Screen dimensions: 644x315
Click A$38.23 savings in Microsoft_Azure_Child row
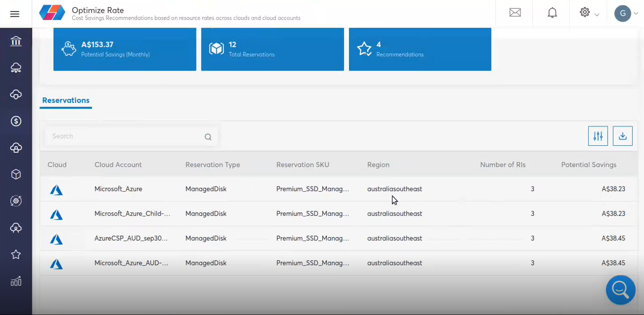(x=613, y=213)
